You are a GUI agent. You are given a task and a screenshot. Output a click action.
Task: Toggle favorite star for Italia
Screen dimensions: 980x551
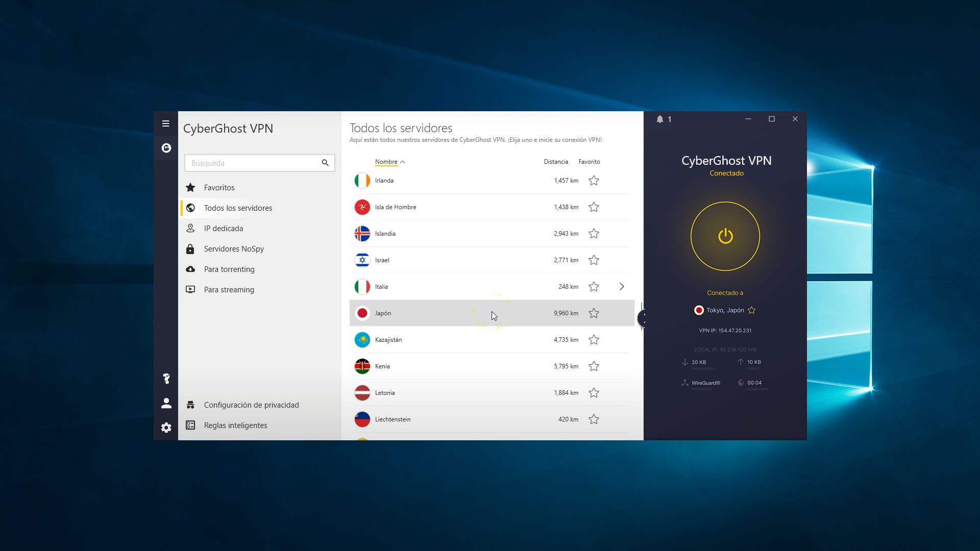point(594,287)
